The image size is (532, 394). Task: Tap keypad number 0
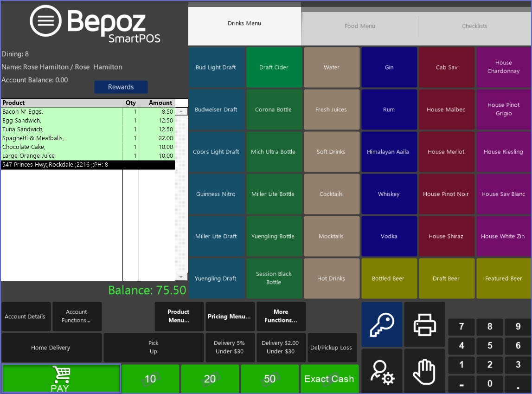pos(490,384)
